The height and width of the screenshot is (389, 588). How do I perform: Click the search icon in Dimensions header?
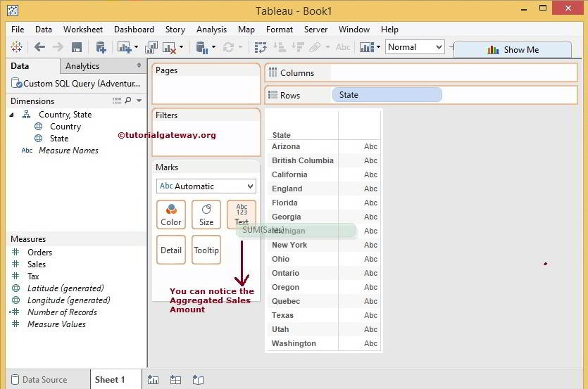coord(128,101)
